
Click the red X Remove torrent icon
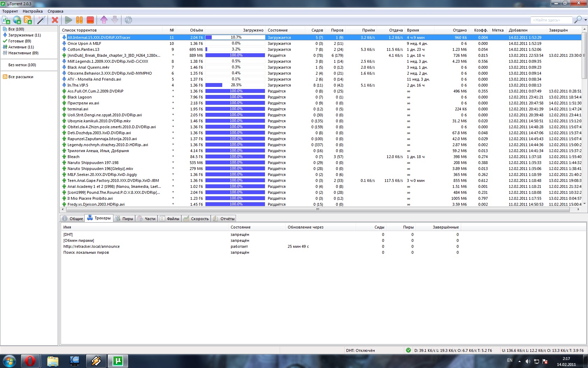[x=55, y=20]
